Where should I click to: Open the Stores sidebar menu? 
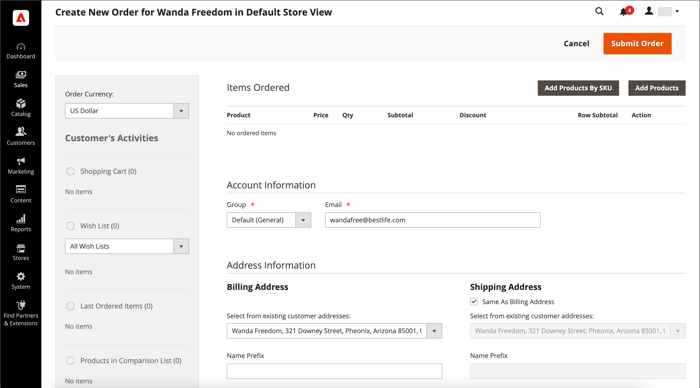tap(21, 252)
